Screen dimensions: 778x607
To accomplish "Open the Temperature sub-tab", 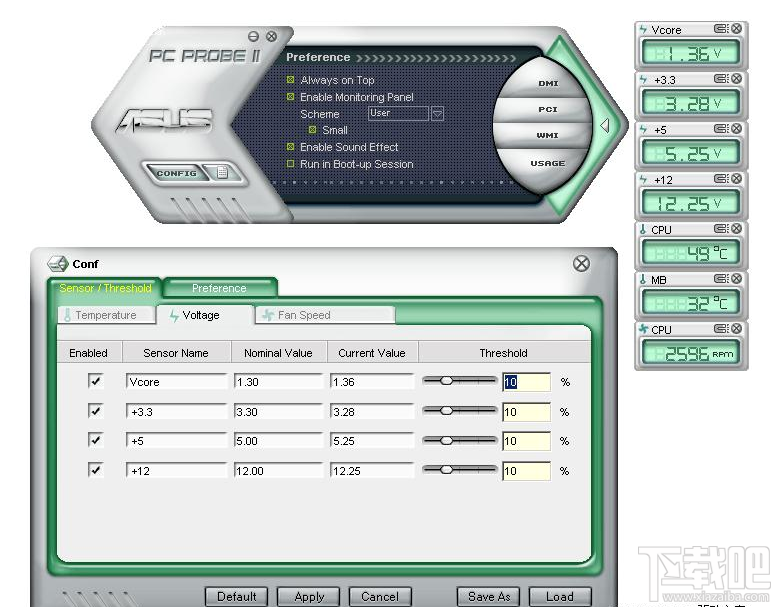I will (x=106, y=315).
